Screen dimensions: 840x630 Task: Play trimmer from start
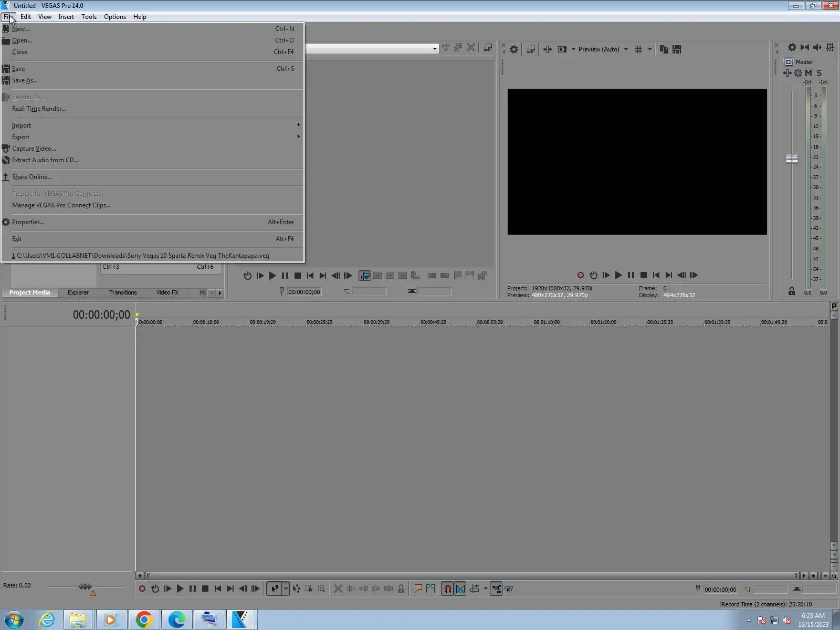point(260,276)
